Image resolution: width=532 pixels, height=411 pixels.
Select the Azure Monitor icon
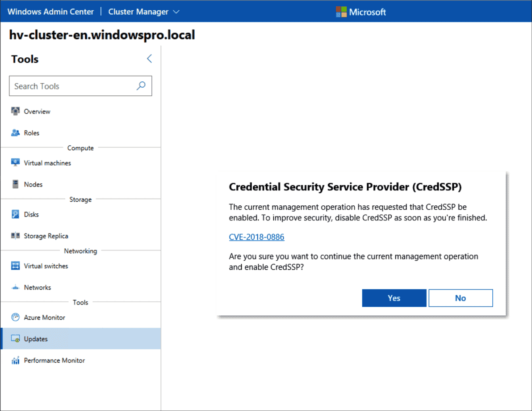[16, 317]
